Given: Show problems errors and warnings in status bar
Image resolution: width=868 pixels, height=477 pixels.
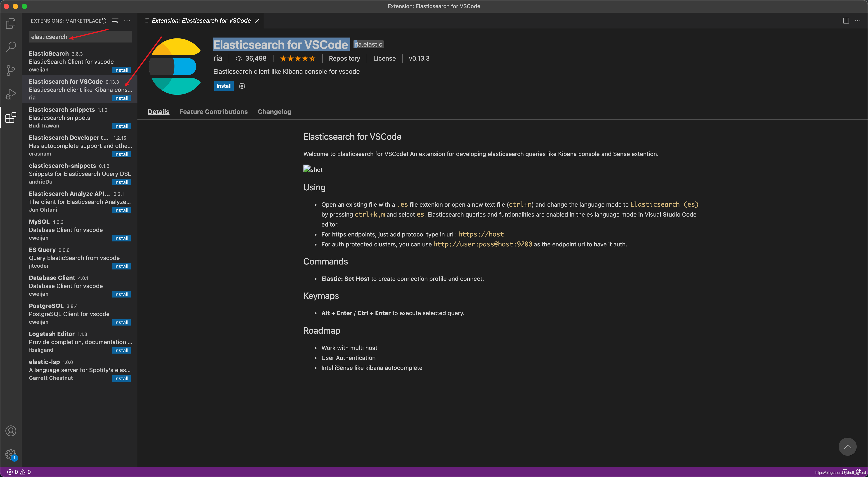Looking at the screenshot, I should [x=19, y=472].
